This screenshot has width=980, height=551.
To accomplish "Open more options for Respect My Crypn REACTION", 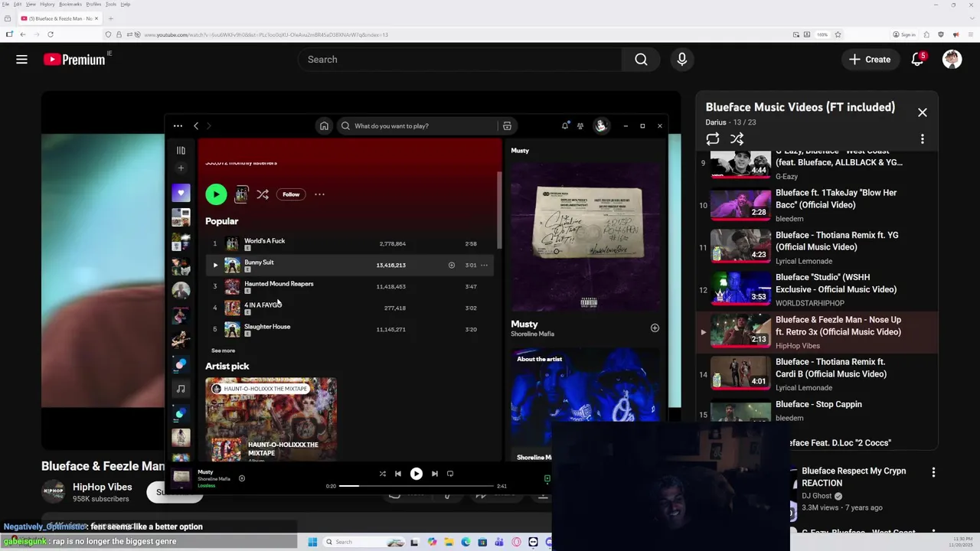I will tap(933, 473).
